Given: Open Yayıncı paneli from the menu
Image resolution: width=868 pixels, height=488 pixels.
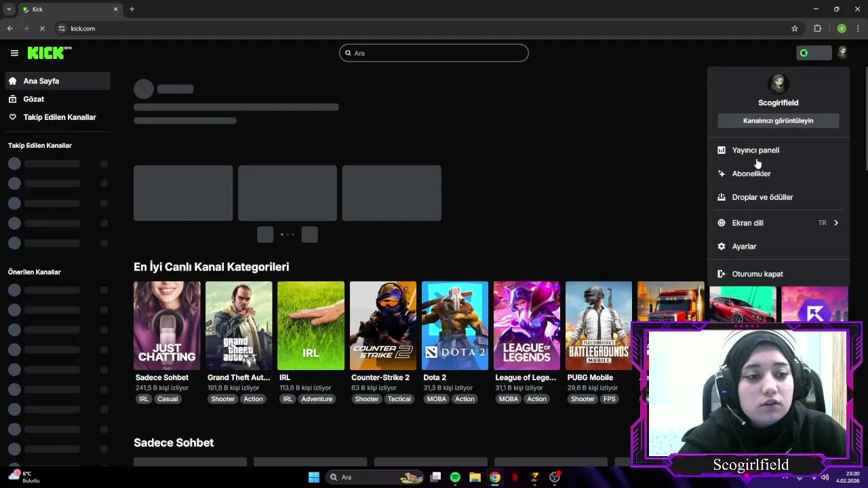Looking at the screenshot, I should [x=778, y=150].
